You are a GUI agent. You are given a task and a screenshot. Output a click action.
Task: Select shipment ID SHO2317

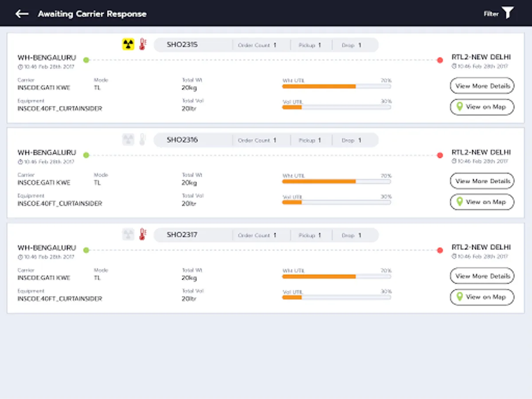(x=182, y=235)
